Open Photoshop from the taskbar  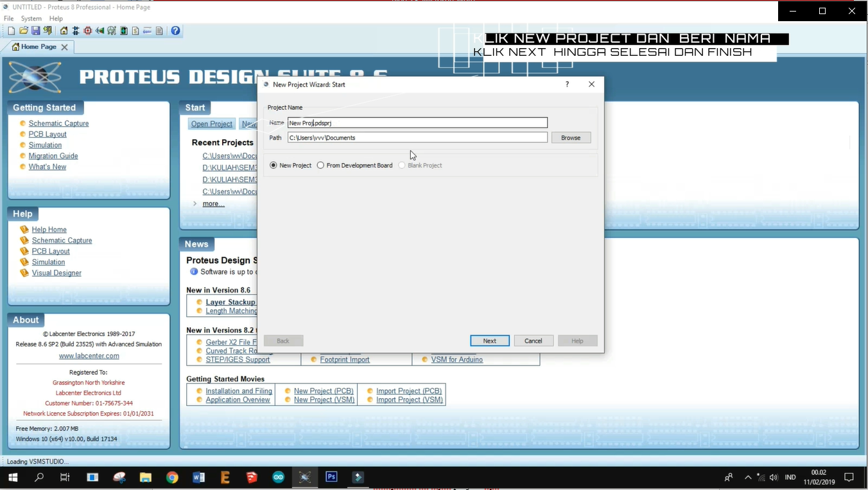pyautogui.click(x=331, y=477)
